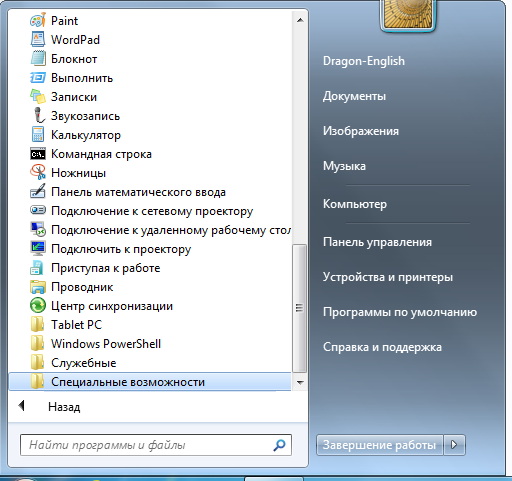512x481 pixels.
Task: Click the Приступая к работе icon
Action: (x=37, y=267)
